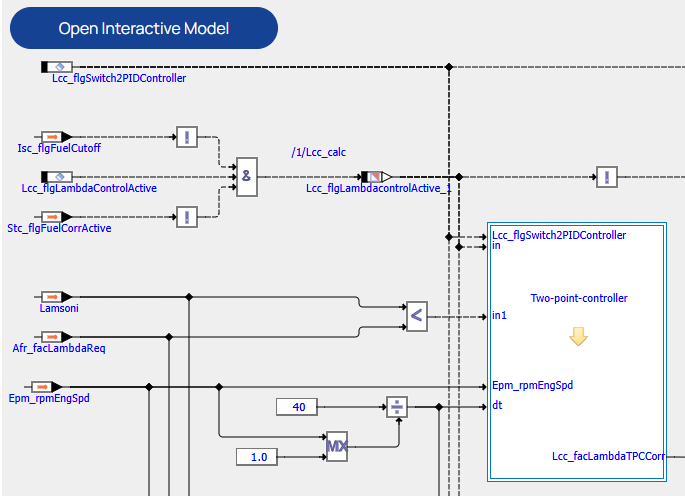Click the Lcc_flgLambdaControlActive label
Image resolution: width=685 pixels, height=496 pixels.
pos(89,188)
